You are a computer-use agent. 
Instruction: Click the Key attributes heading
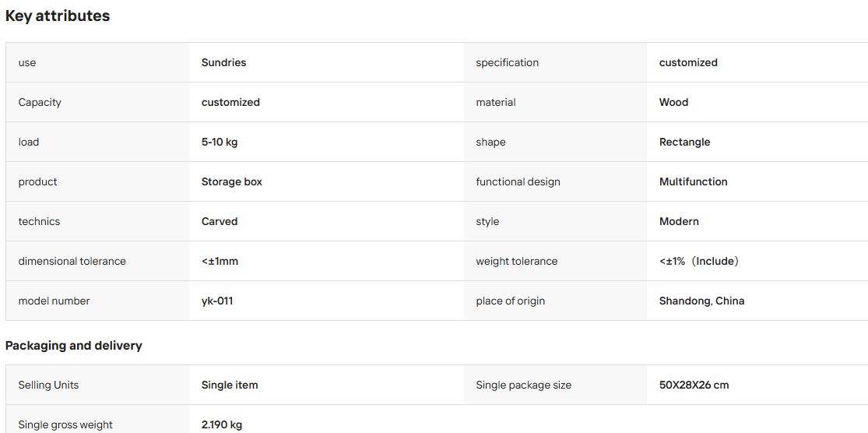58,16
